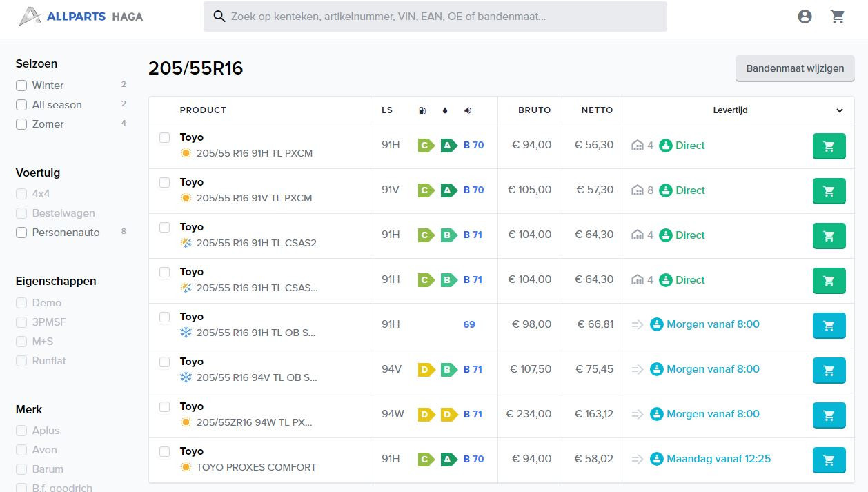Screen dimensions: 868x492
Task: Click the Levertijd column header label
Action: click(x=731, y=110)
